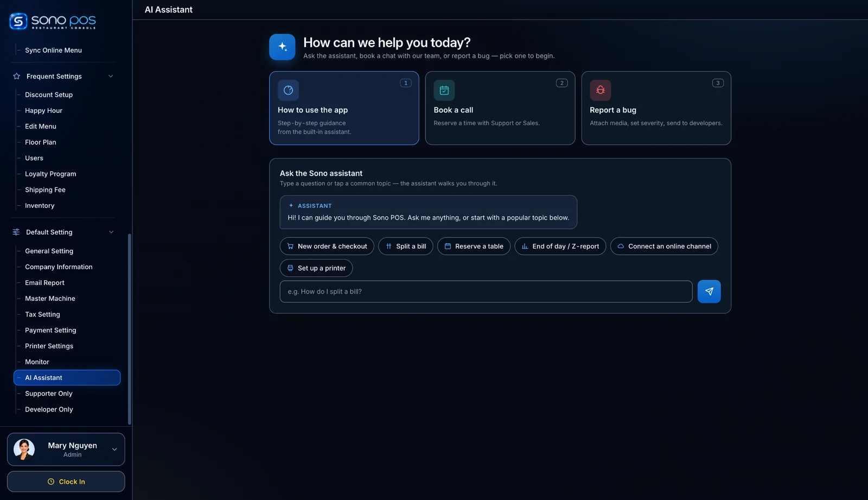868x500 pixels.
Task: Focus the assistant question input field
Action: click(486, 292)
